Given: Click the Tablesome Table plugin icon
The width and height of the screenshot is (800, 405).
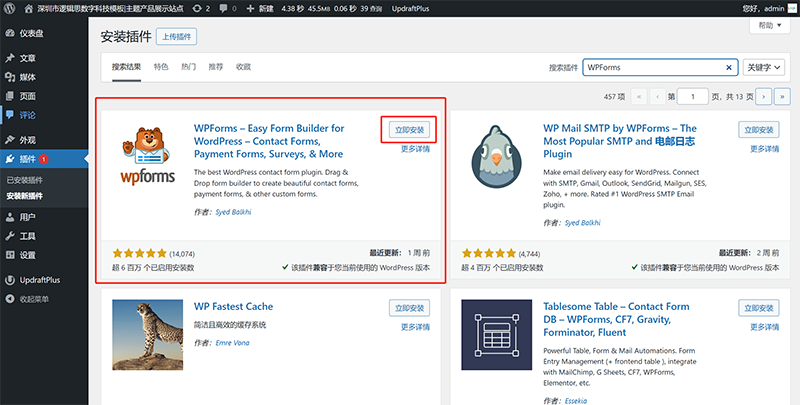Looking at the screenshot, I should pyautogui.click(x=496, y=335).
